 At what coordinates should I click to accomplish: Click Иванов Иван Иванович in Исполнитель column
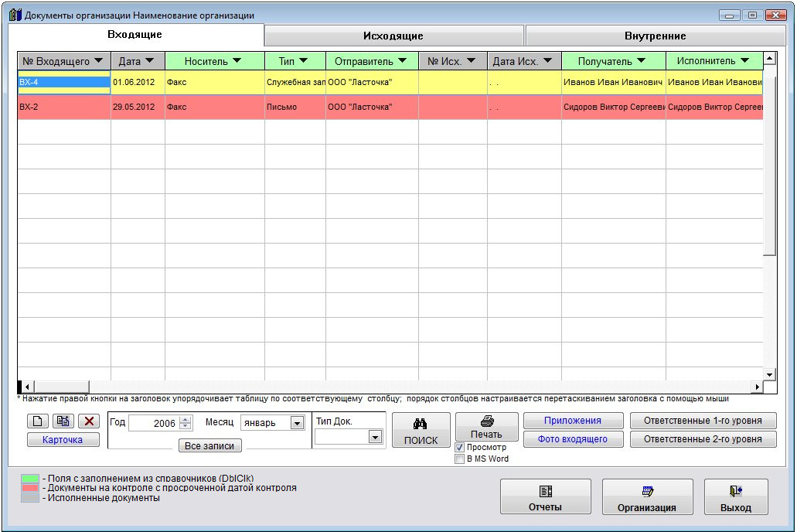(714, 83)
